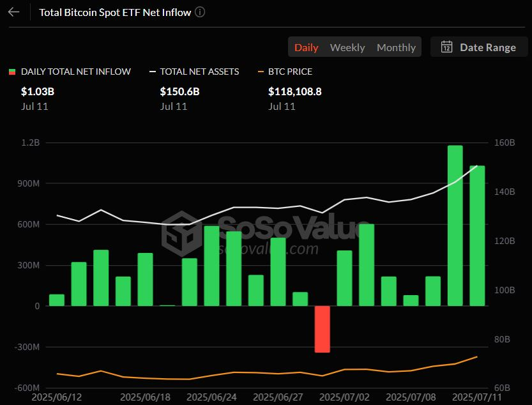Image resolution: width=532 pixels, height=405 pixels.
Task: Toggle the BTC PRICE legend label
Action: (290, 72)
